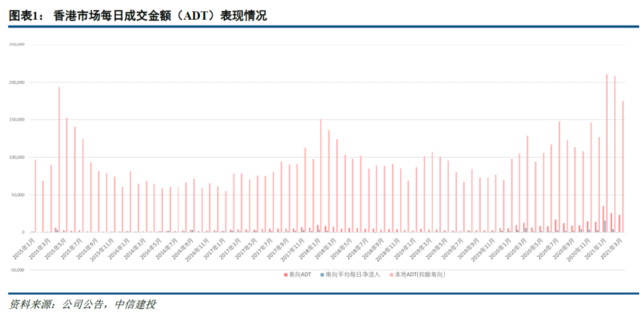
Task: Select the 南向ADT legend label
Action: point(299,275)
